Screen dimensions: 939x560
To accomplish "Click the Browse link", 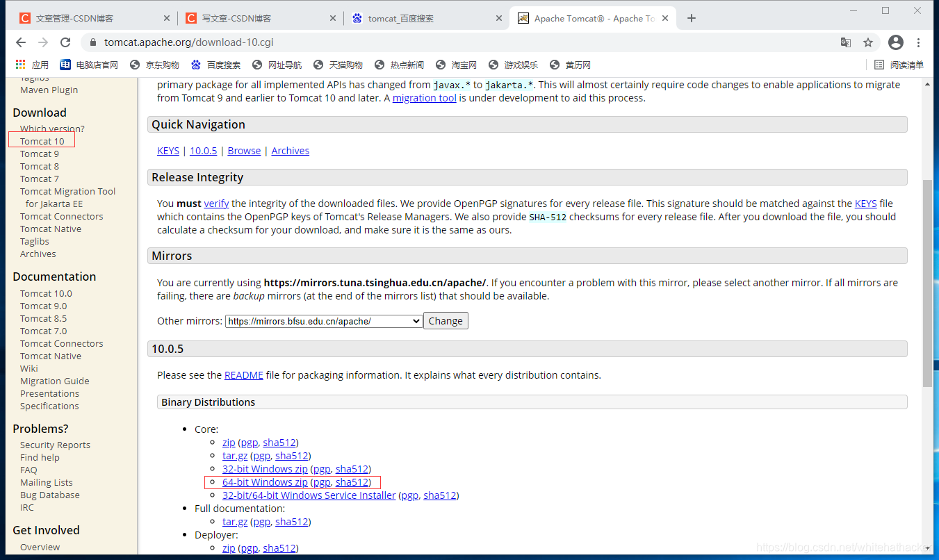I will click(x=244, y=151).
